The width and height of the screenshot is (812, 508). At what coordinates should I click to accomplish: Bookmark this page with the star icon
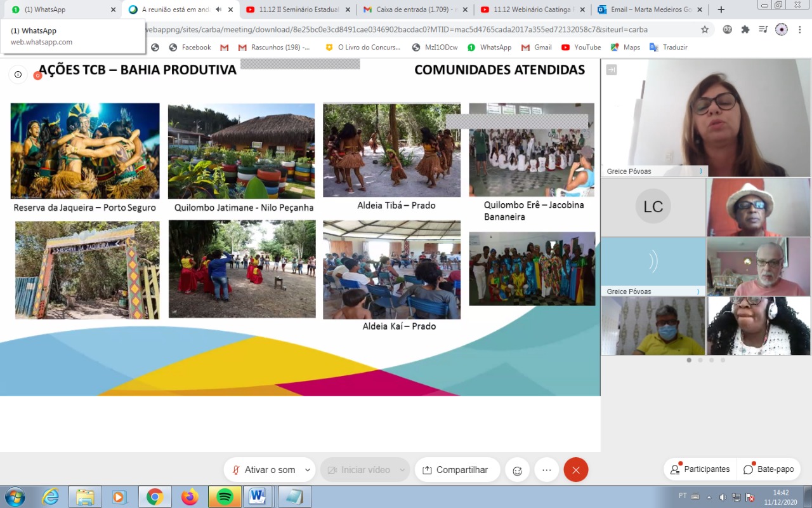click(705, 29)
